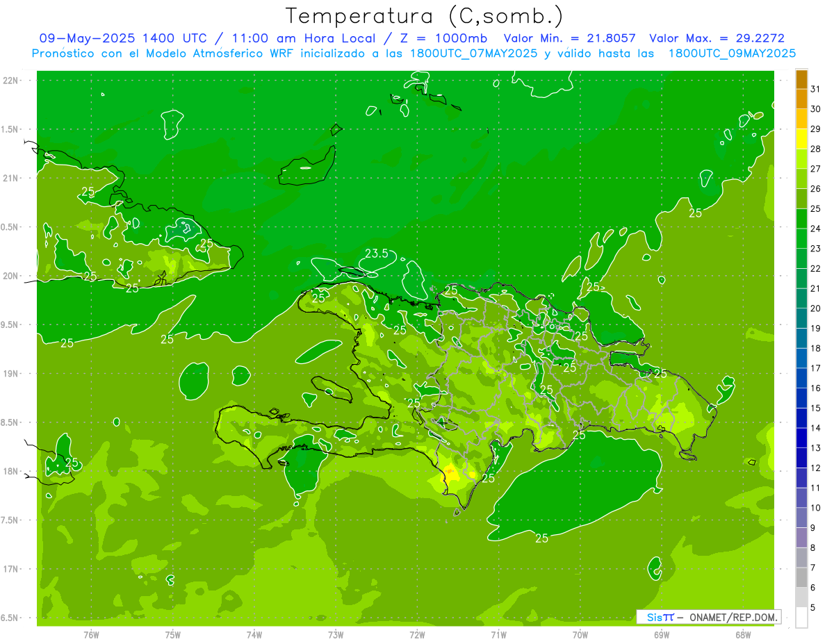Click the '72W' longitude label
The image size is (834, 644).
[x=417, y=635]
